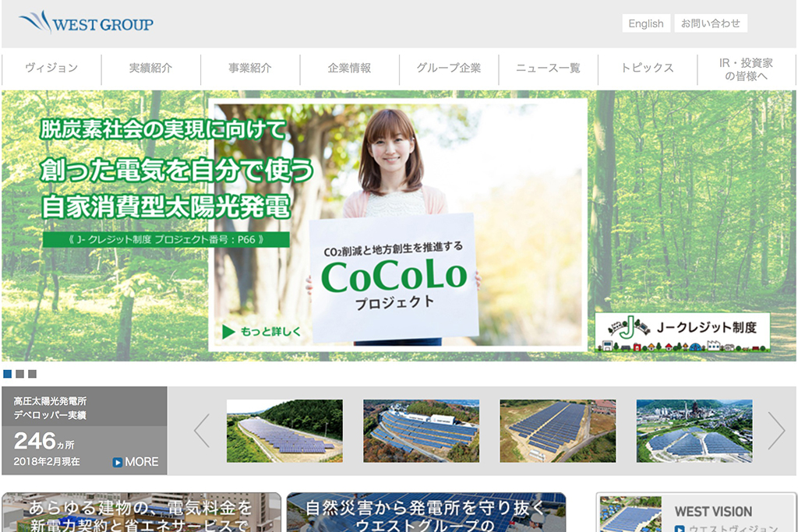798x532 pixels.
Task: Open second solar plant thumbnail with building
Action: click(x=421, y=431)
